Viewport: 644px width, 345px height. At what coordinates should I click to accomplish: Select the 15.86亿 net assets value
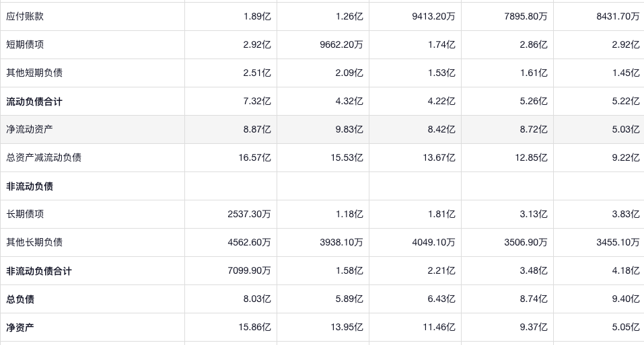click(x=256, y=328)
